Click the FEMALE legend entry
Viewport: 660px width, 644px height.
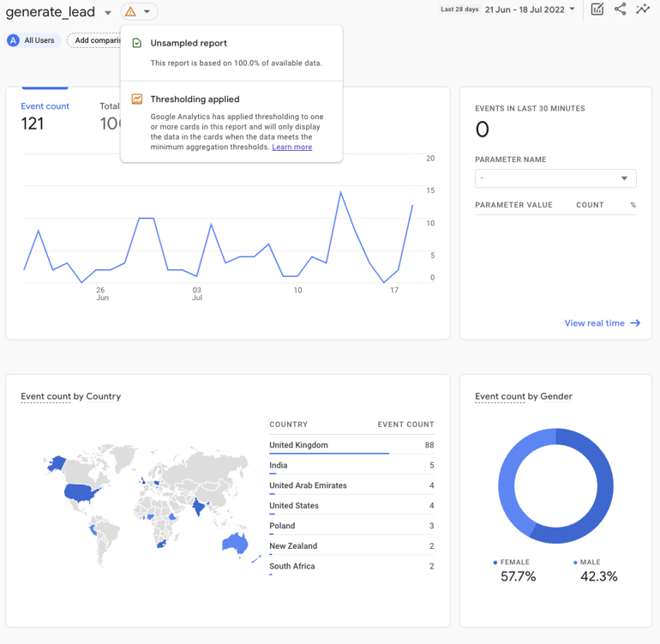tap(511, 563)
